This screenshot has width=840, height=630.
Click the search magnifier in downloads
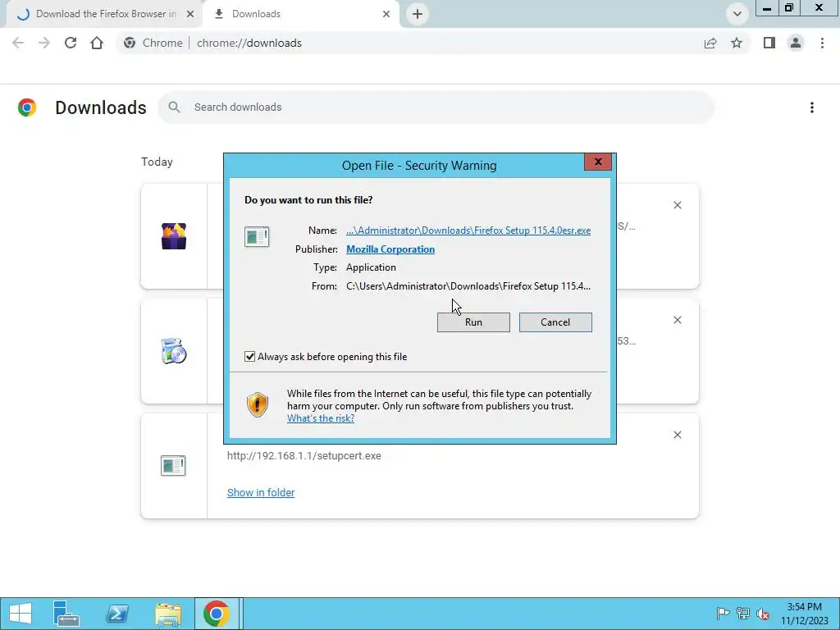click(x=174, y=107)
